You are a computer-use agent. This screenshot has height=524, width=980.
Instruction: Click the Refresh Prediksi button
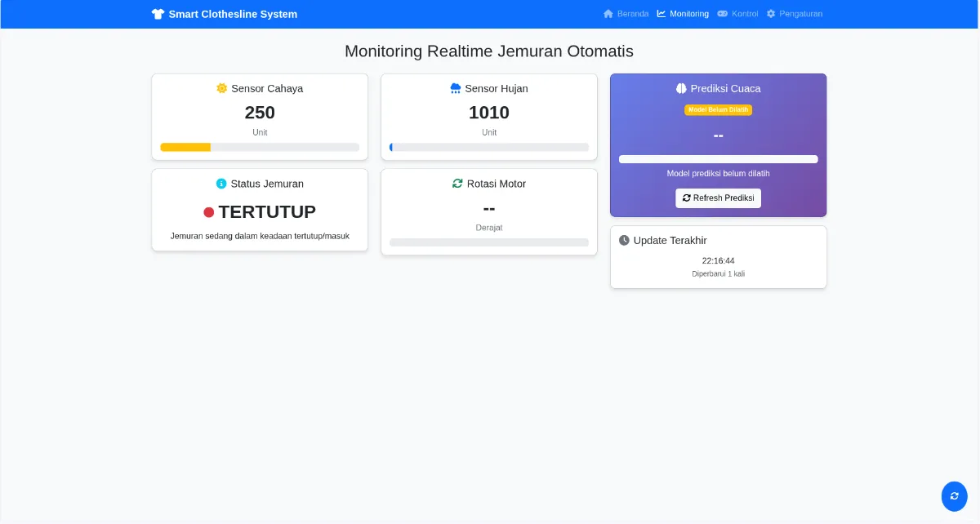[718, 198]
